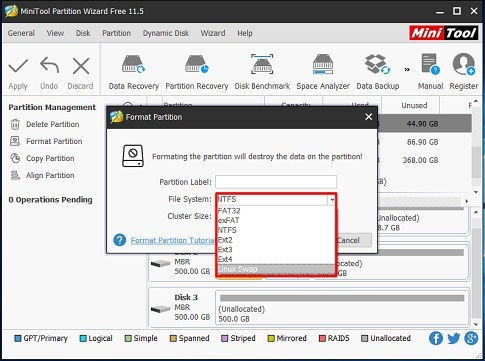Open the Twitter share icon
Viewport: 485px width, 361px height.
pyautogui.click(x=454, y=339)
